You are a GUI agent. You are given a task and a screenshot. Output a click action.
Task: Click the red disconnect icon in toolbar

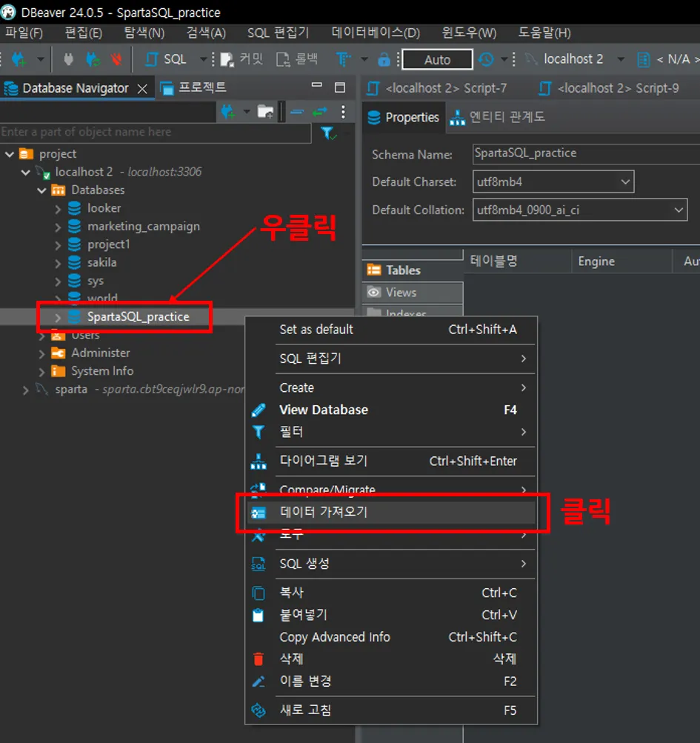[x=116, y=59]
